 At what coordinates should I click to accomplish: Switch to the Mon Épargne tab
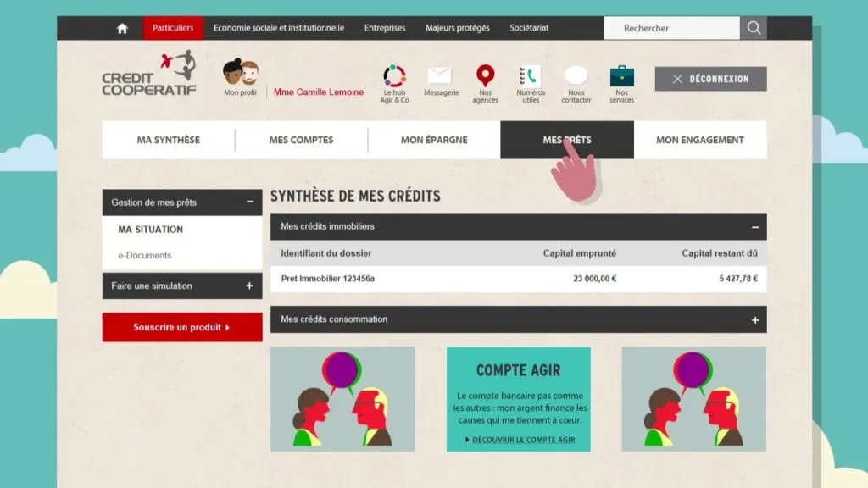[x=434, y=140]
